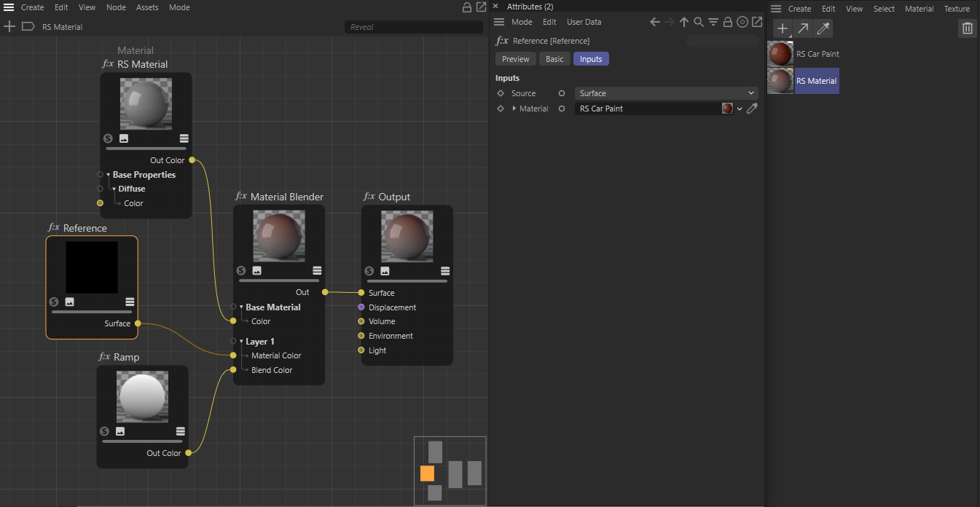Click the pick-material eyedropper beside RS Car Paint field
Viewport: 980px width, 507px height.
[753, 109]
